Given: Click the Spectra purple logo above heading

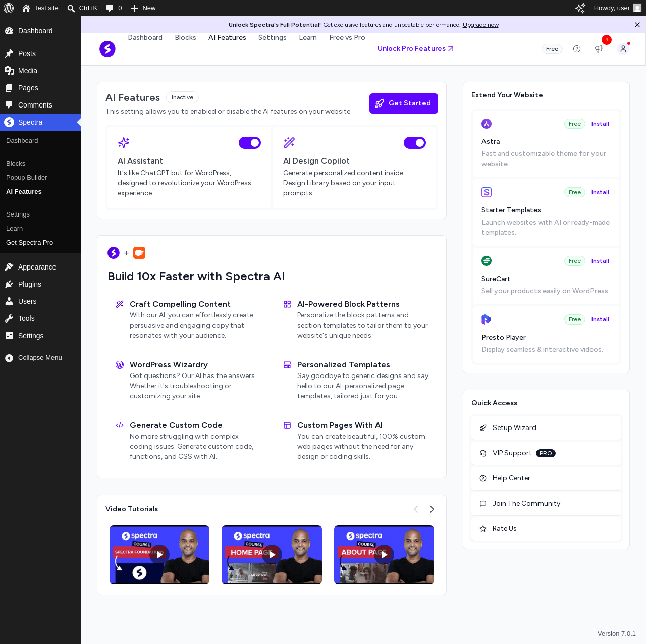Looking at the screenshot, I should click(114, 253).
